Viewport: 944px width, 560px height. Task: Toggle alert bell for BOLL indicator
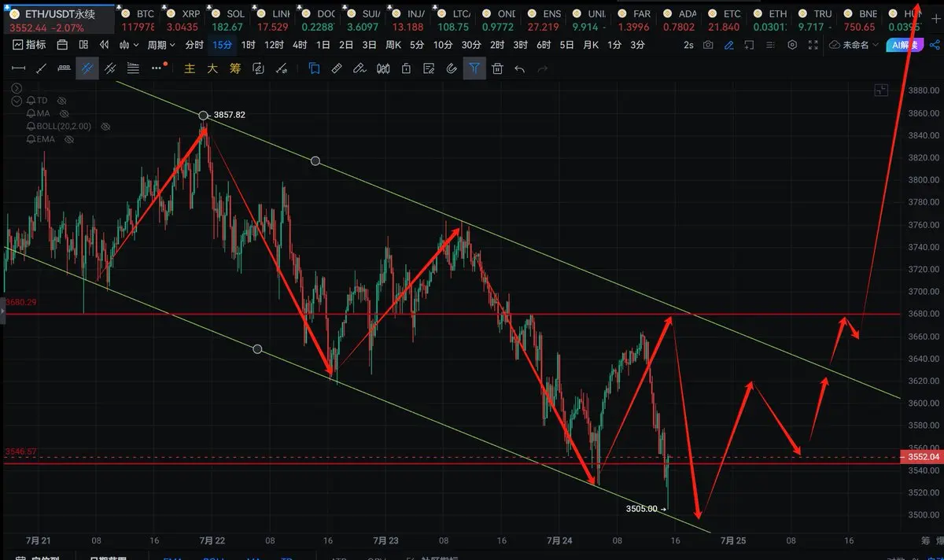(31, 126)
